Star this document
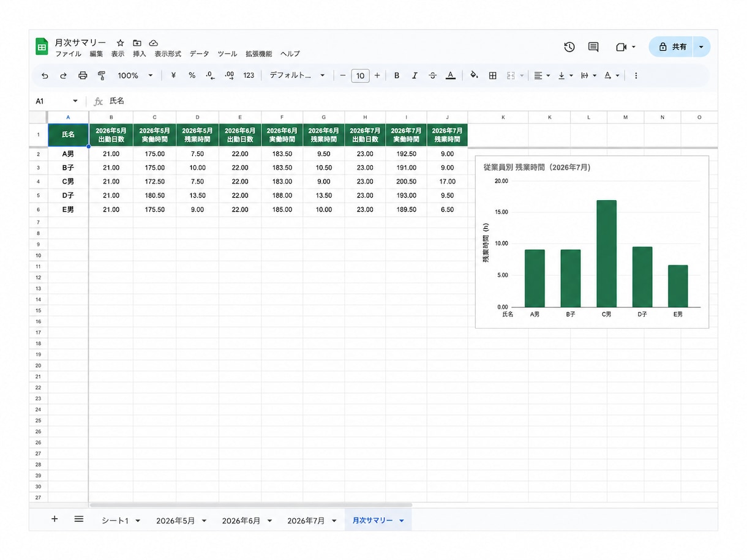Image resolution: width=747 pixels, height=560 pixels. (121, 43)
